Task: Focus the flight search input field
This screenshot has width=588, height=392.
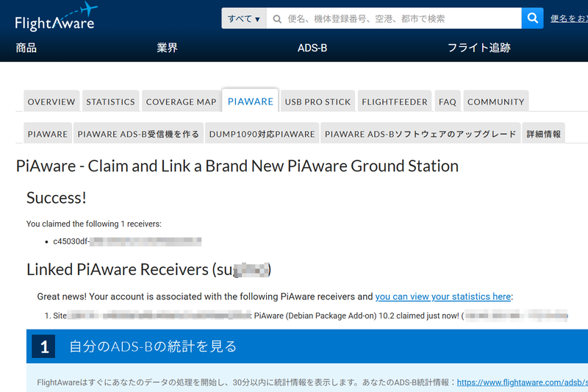Action: tap(394, 18)
